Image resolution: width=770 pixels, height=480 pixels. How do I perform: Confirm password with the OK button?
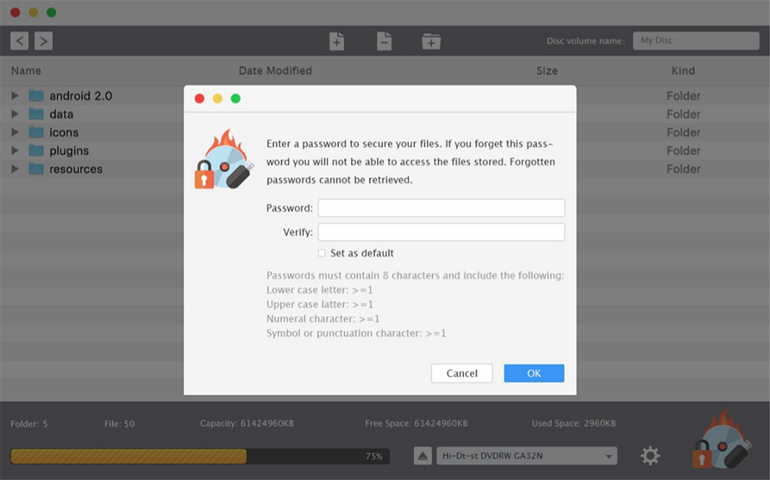point(534,373)
